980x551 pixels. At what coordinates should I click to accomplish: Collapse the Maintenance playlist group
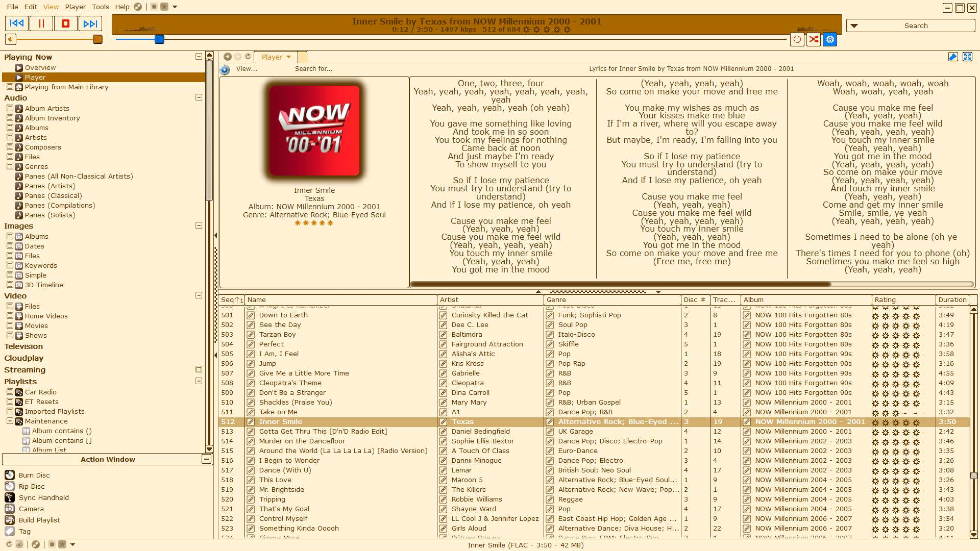coord(10,421)
